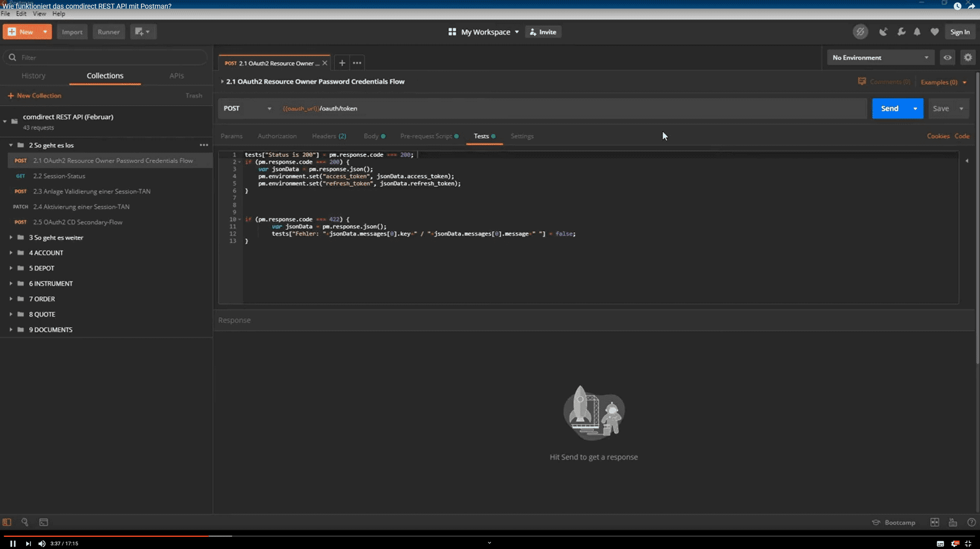
Task: Open the Body tab
Action: (374, 136)
